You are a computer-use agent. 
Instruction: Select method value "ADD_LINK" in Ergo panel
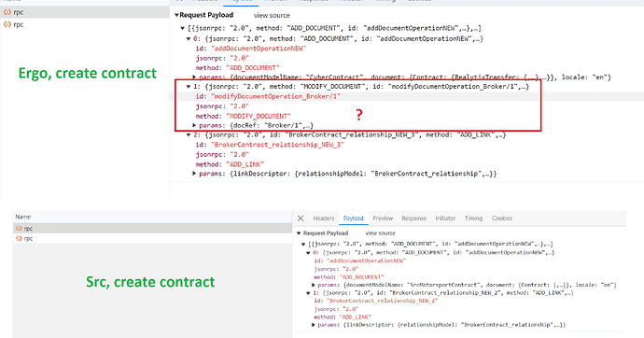[x=245, y=164]
